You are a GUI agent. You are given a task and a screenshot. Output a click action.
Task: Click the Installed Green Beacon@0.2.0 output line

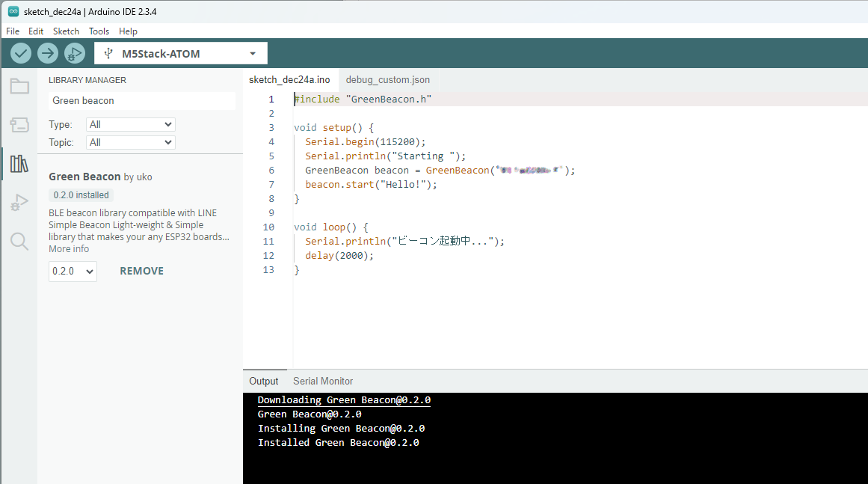coord(338,442)
